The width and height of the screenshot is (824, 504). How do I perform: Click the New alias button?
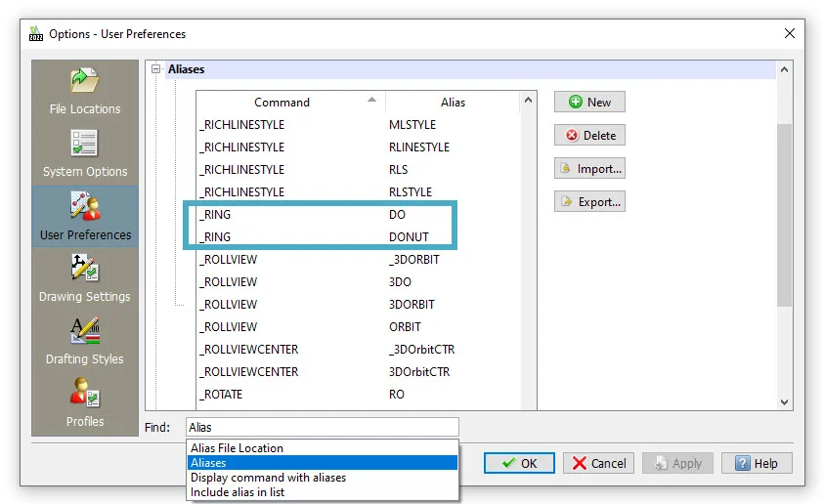[589, 102]
